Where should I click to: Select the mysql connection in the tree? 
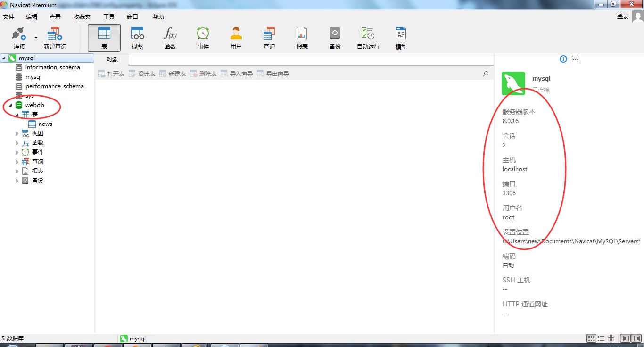[27, 58]
